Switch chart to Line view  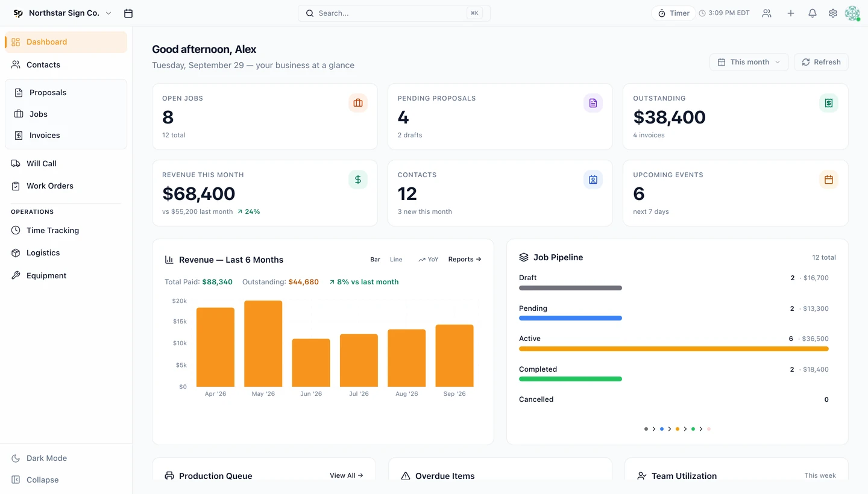coord(396,260)
